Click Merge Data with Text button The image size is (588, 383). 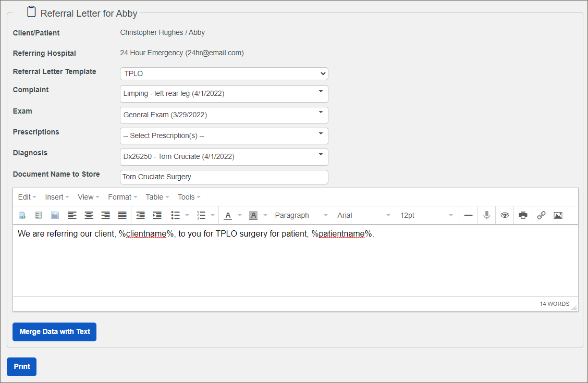[x=54, y=332]
